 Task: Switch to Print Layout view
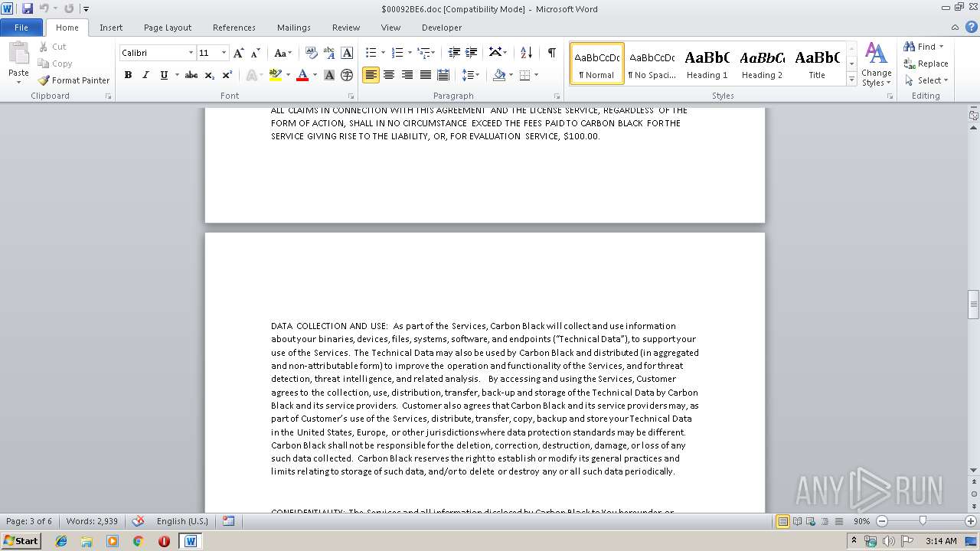pyautogui.click(x=782, y=521)
